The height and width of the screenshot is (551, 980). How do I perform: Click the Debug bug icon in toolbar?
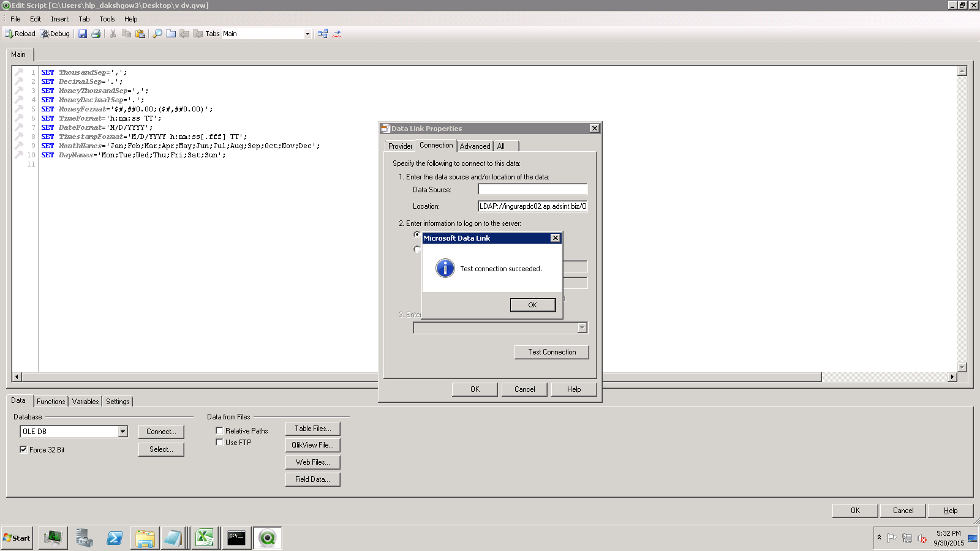click(x=45, y=34)
